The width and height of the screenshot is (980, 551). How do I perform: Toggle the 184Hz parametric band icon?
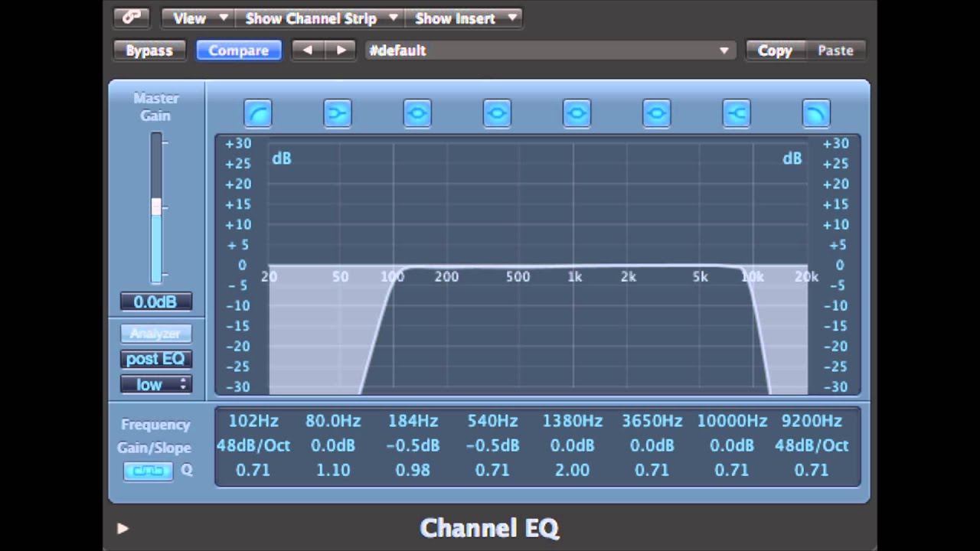point(417,114)
